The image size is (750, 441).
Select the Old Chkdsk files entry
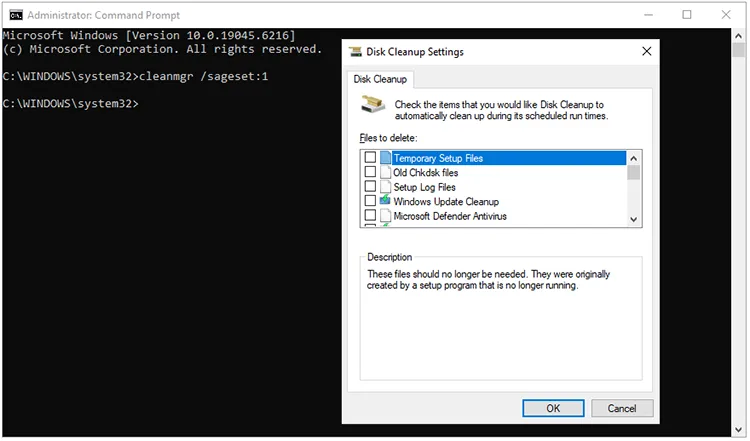[425, 173]
